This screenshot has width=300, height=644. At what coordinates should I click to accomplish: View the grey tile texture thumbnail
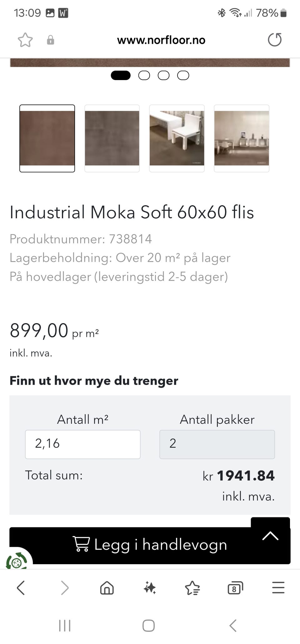[x=112, y=138]
